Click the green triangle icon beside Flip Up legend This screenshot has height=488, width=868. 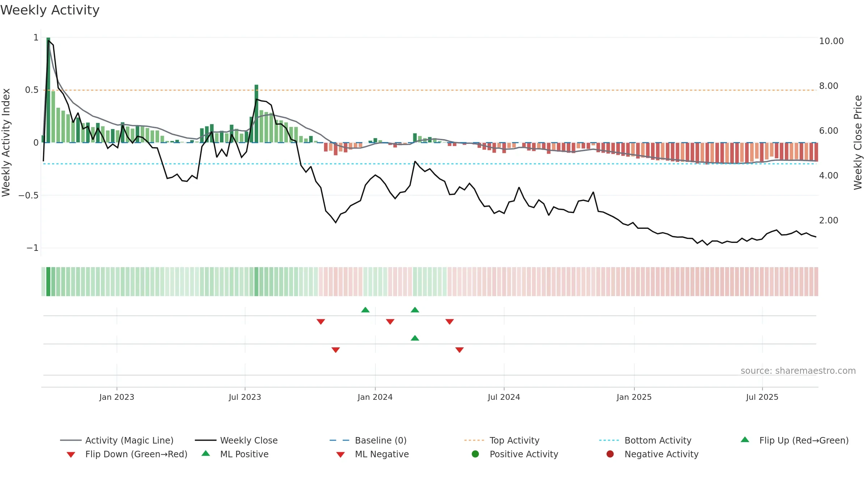pyautogui.click(x=745, y=440)
